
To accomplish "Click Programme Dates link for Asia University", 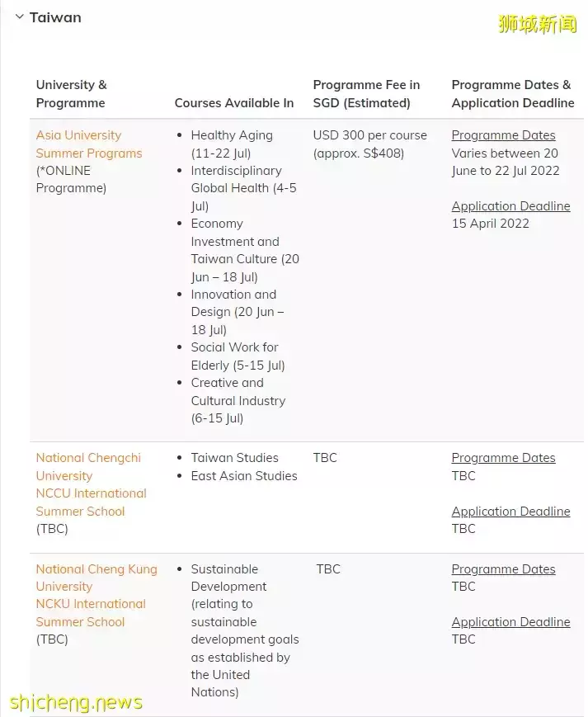I will tap(503, 135).
